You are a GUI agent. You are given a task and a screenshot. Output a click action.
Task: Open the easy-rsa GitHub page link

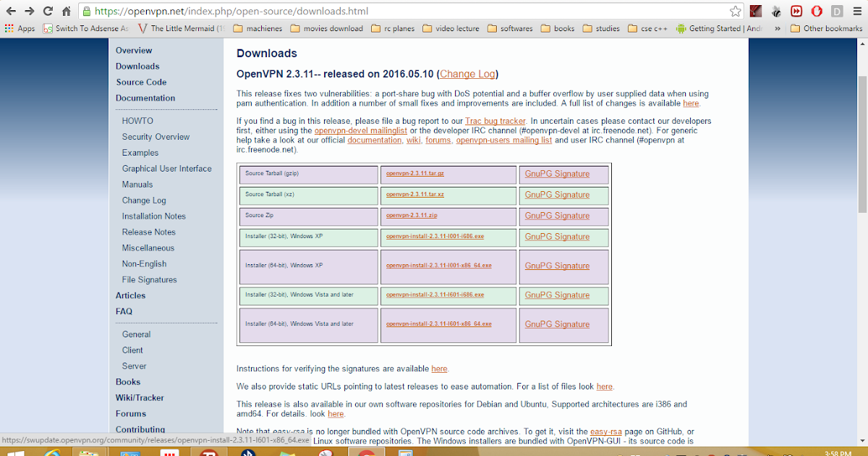tap(605, 431)
